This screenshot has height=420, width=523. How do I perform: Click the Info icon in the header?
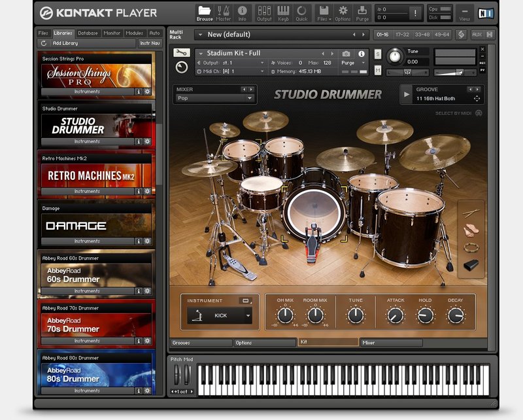coord(243,11)
